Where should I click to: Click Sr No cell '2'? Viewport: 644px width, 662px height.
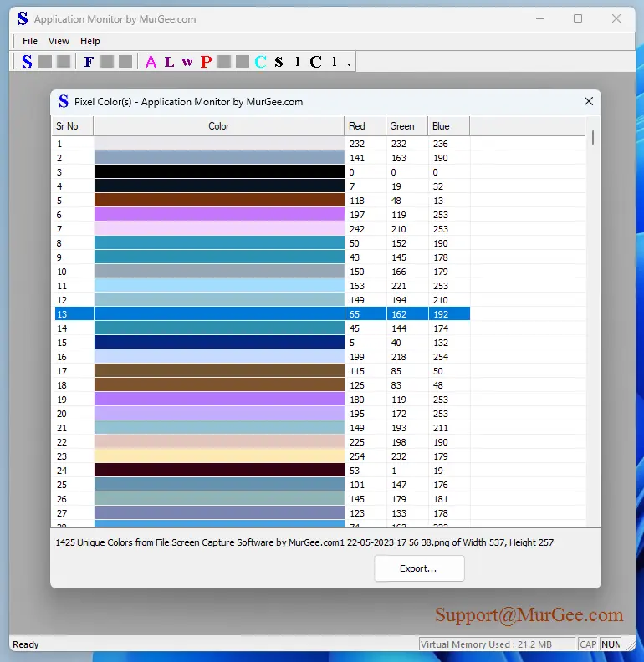[x=59, y=158]
